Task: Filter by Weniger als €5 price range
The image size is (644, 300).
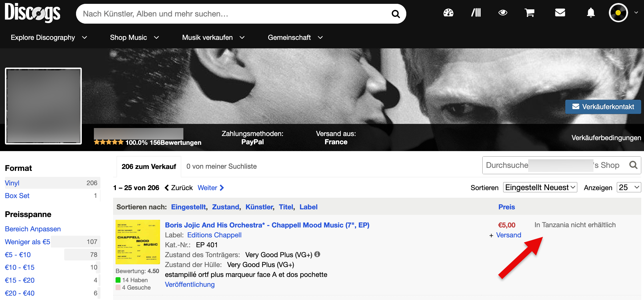Action: pos(27,242)
